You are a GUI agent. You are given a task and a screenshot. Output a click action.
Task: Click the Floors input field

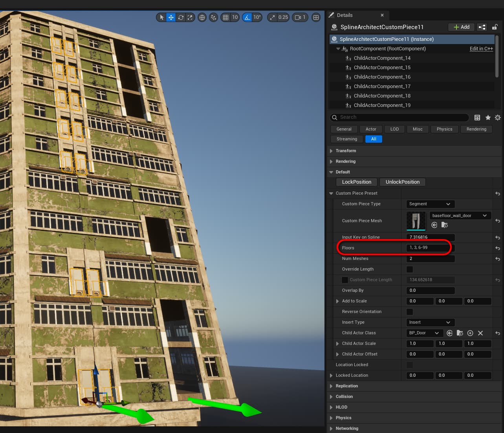point(428,248)
